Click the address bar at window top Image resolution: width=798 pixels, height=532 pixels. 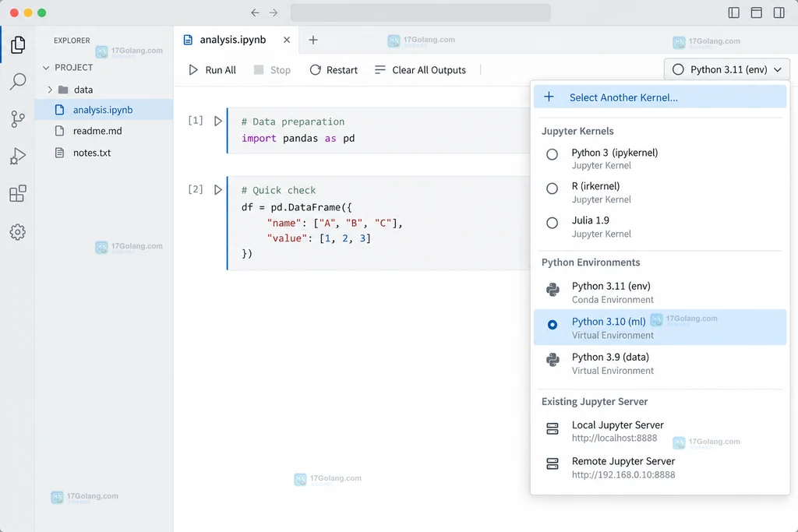(x=420, y=12)
